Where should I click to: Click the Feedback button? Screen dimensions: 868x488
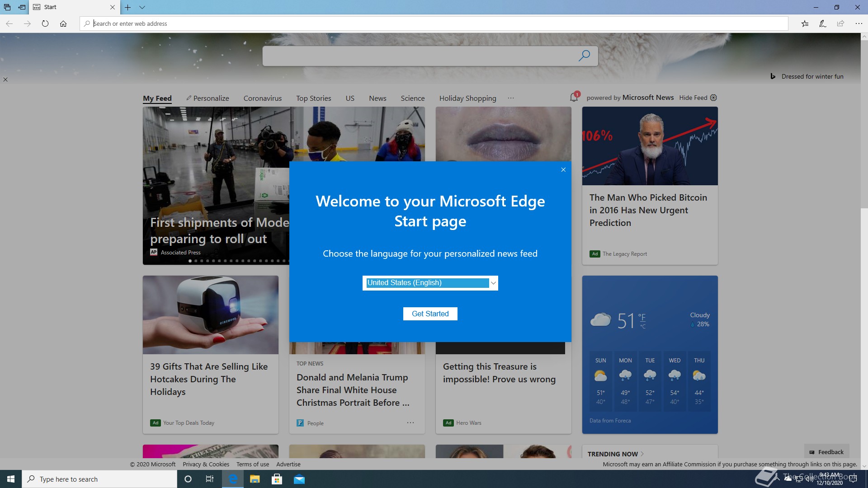[826, 452]
